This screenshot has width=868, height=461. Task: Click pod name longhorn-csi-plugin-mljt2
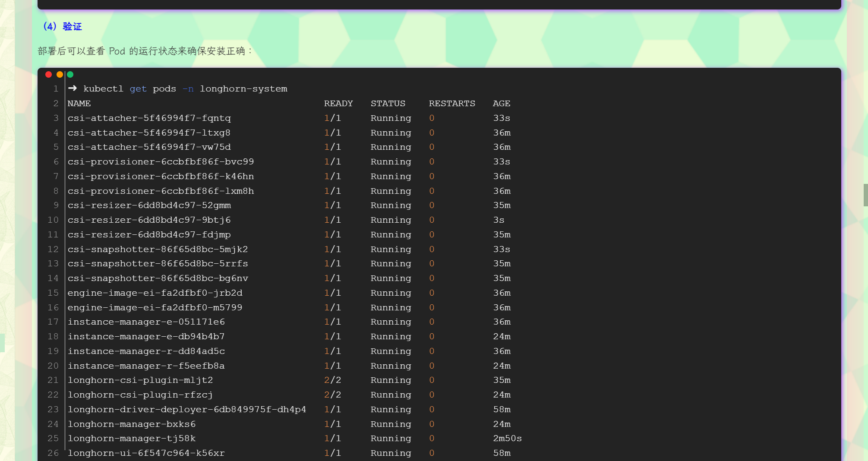click(140, 380)
